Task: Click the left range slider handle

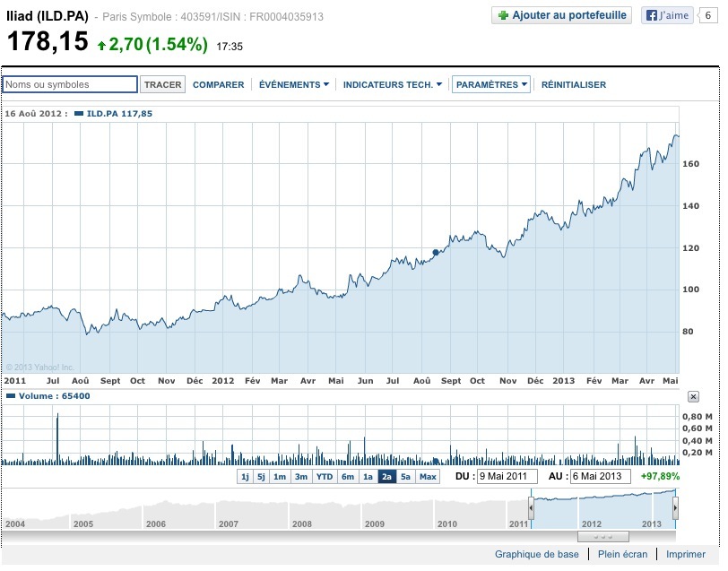Action: click(x=531, y=508)
